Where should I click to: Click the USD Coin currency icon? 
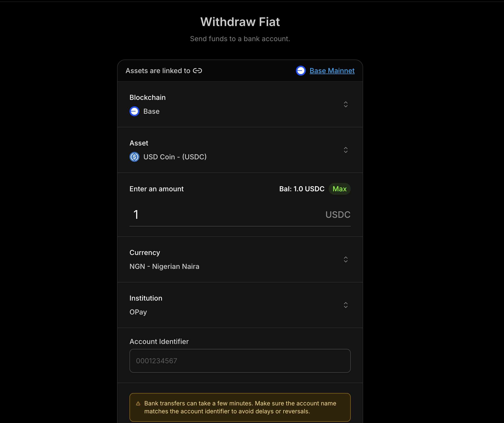134,157
